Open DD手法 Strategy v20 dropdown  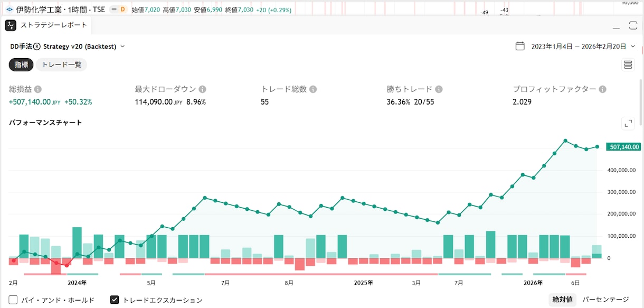(x=68, y=46)
